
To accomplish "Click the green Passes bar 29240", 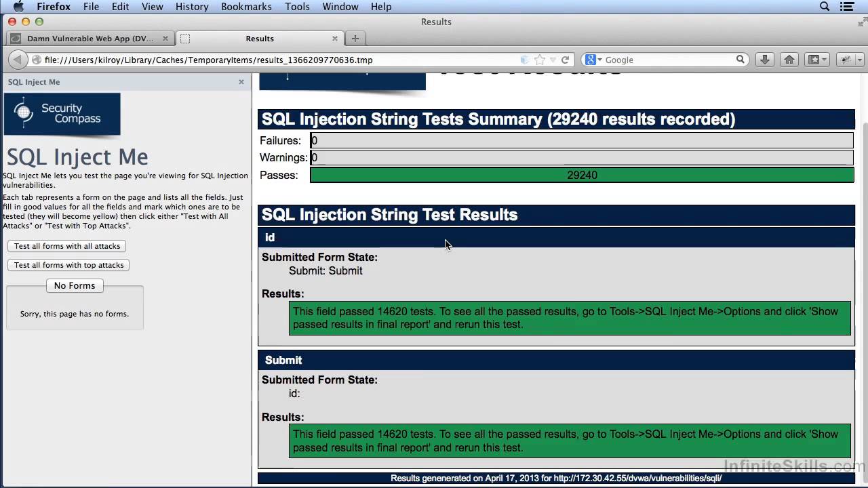I will pos(582,175).
